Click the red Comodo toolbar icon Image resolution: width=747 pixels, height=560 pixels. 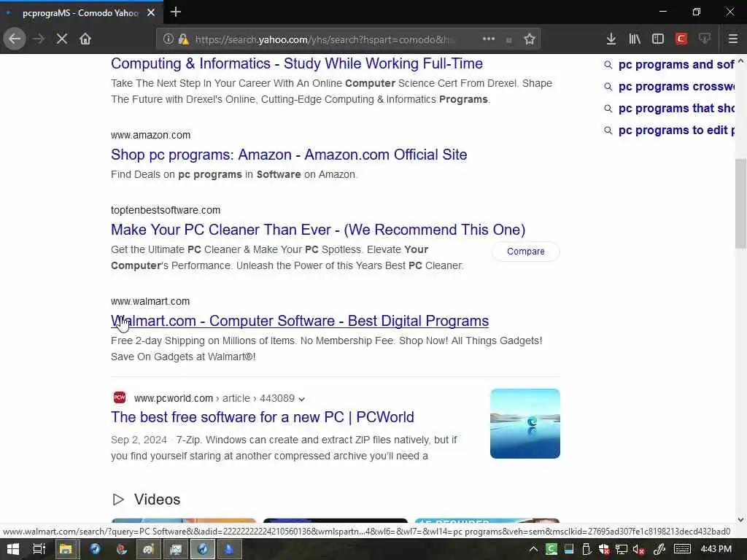[x=681, y=39]
